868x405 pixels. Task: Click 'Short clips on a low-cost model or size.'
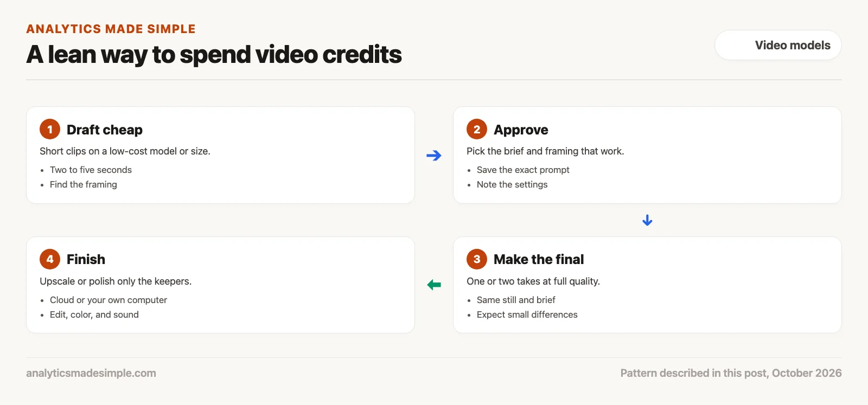[x=125, y=151]
